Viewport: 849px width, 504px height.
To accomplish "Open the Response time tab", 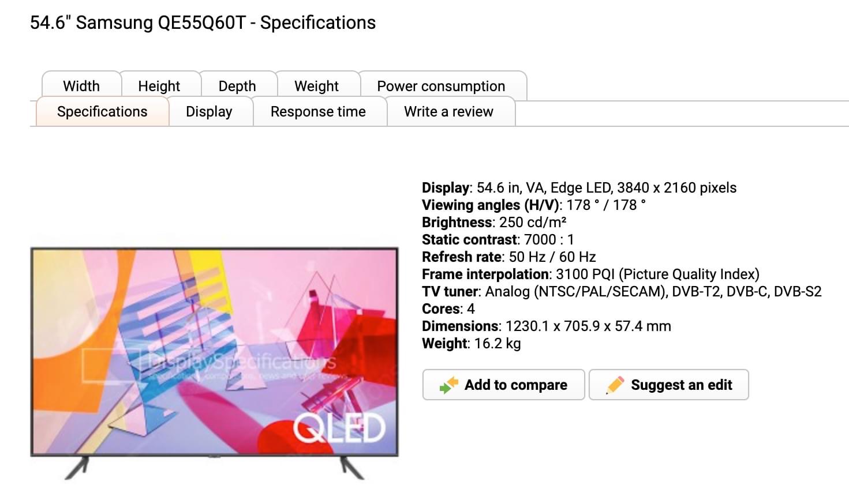I will click(318, 111).
